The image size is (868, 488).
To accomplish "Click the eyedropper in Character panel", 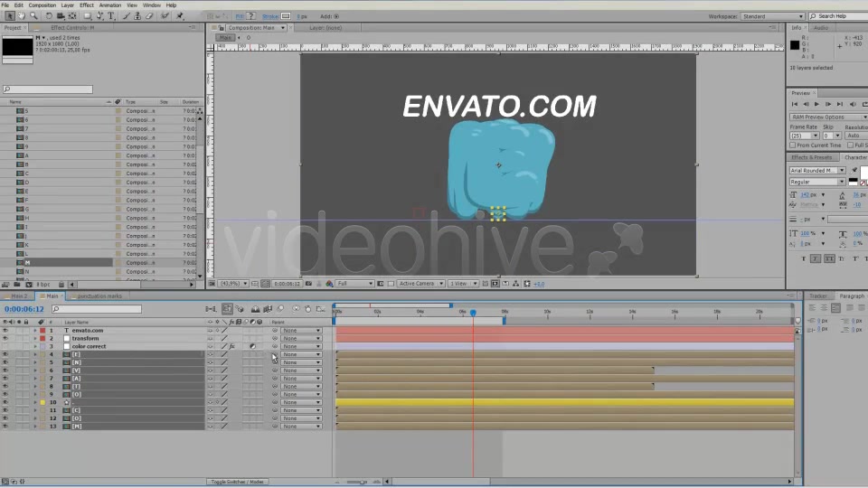I will click(854, 170).
